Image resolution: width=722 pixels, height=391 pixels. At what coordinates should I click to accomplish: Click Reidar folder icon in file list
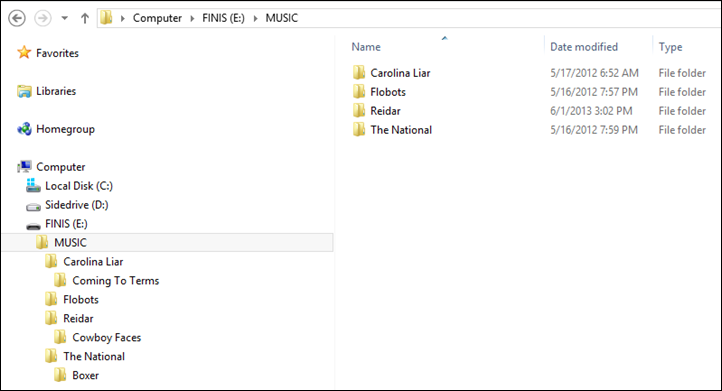pos(359,110)
